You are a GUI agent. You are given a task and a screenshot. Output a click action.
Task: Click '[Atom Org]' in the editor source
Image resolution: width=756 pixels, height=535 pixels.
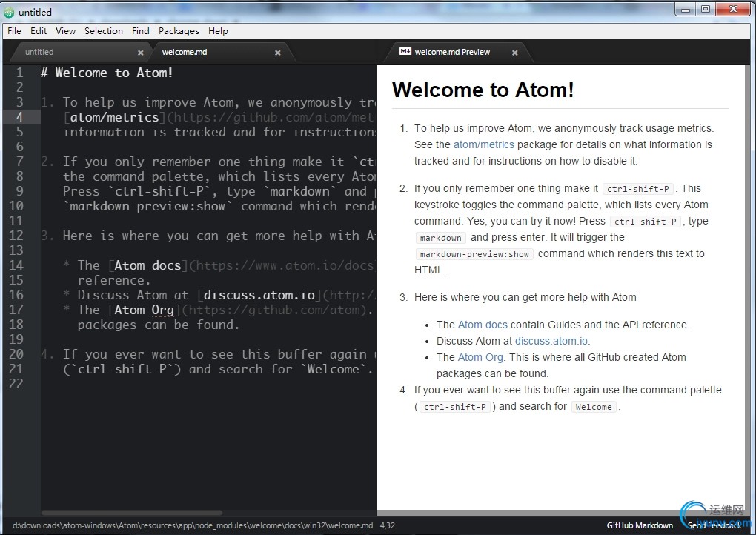point(145,310)
